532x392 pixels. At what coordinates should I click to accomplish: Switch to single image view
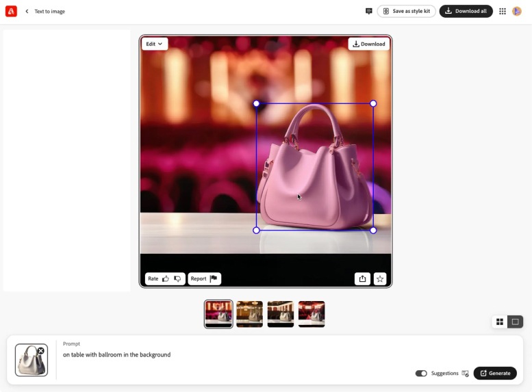(x=515, y=322)
